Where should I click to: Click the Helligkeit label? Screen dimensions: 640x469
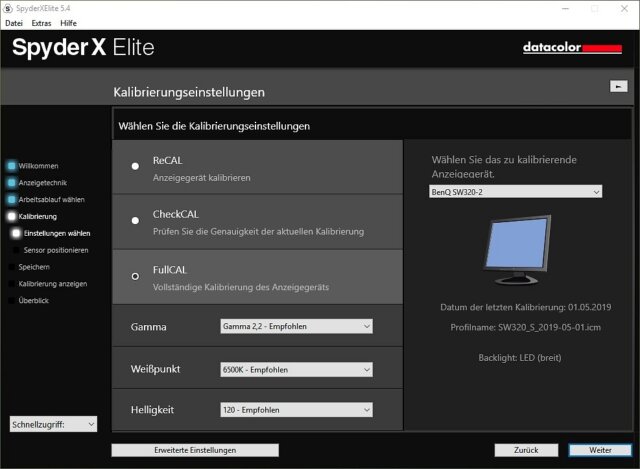pyautogui.click(x=152, y=410)
